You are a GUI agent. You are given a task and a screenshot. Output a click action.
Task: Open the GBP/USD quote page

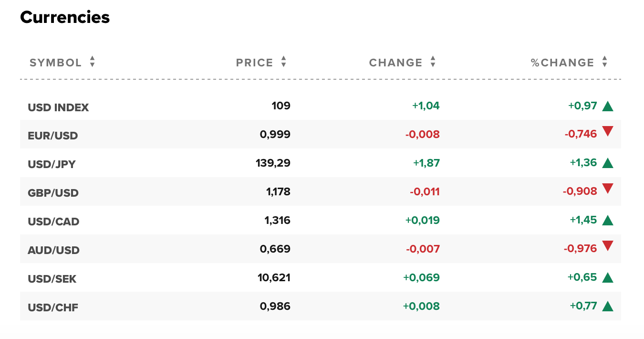point(53,193)
